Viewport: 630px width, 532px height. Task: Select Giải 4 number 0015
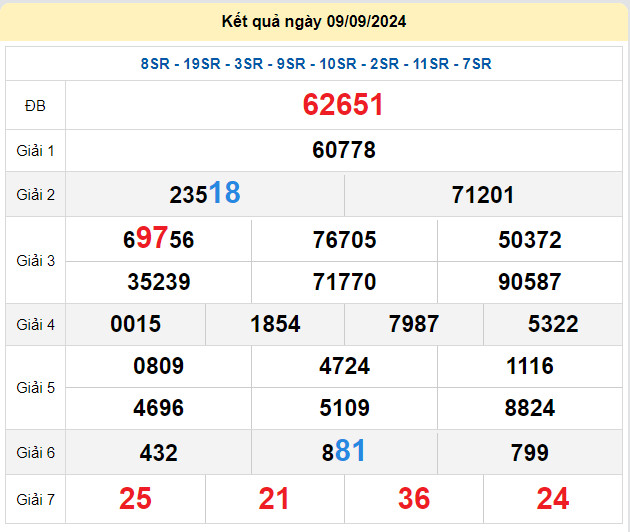pos(136,324)
